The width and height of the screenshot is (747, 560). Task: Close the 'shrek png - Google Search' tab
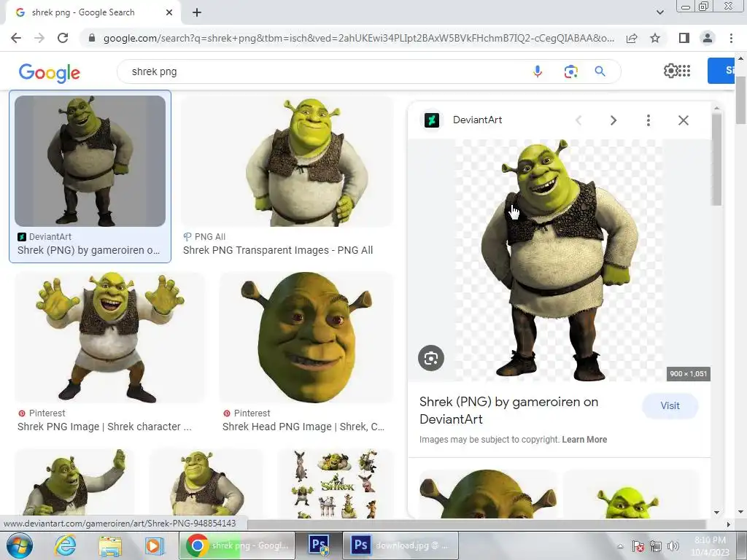coord(169,13)
